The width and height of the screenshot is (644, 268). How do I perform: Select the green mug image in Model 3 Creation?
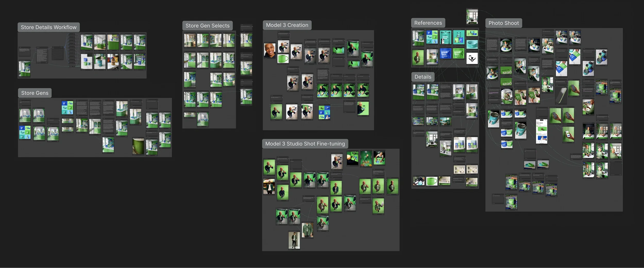coord(283,59)
